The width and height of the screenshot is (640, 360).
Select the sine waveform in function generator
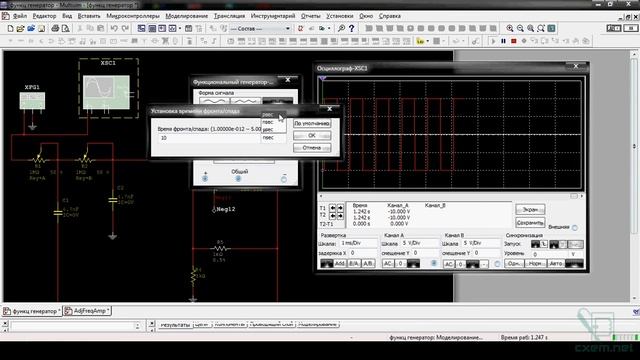[x=214, y=101]
